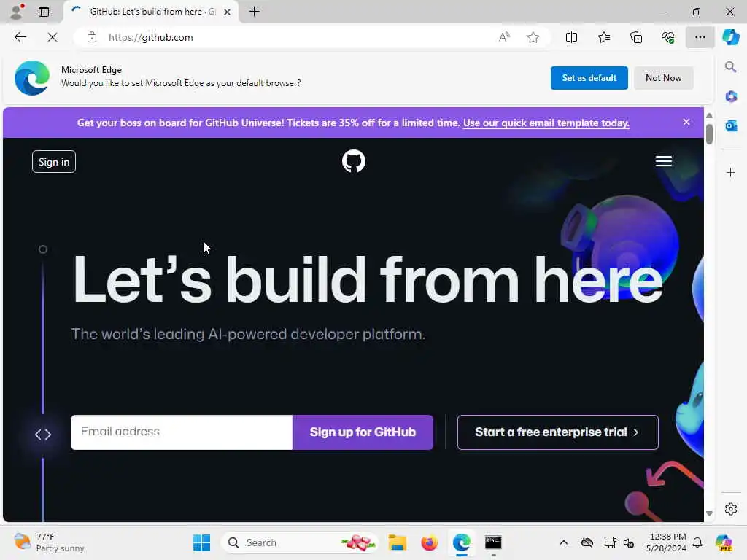Open notifications bell in taskbar
Image resolution: width=747 pixels, height=560 pixels.
click(x=697, y=542)
